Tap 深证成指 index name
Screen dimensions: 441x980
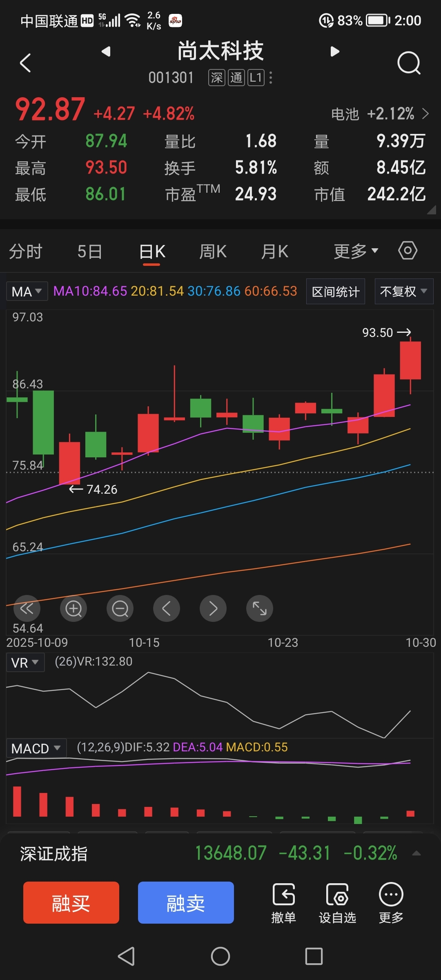click(x=53, y=853)
